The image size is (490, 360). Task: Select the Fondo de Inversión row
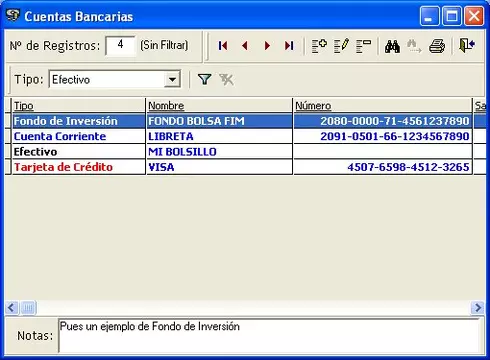point(245,121)
